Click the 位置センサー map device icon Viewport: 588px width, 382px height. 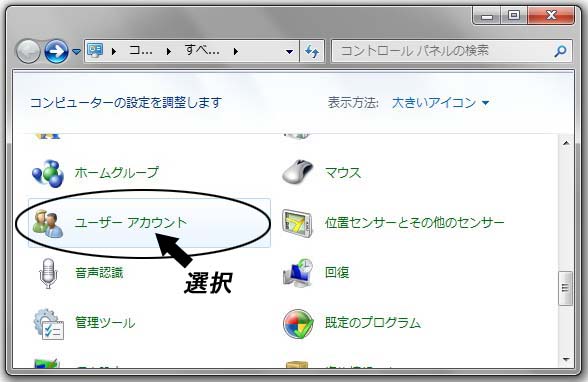[297, 223]
